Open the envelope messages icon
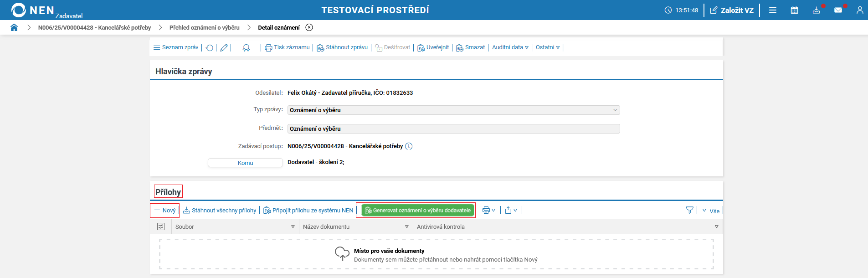 tap(838, 10)
